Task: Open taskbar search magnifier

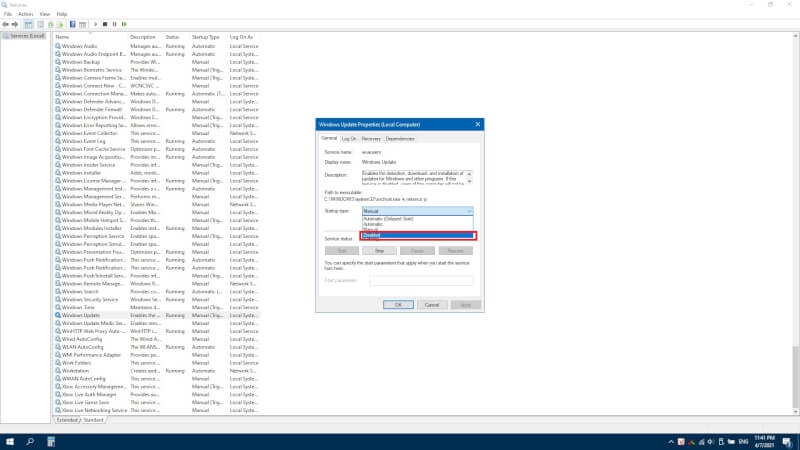Action: tap(30, 441)
